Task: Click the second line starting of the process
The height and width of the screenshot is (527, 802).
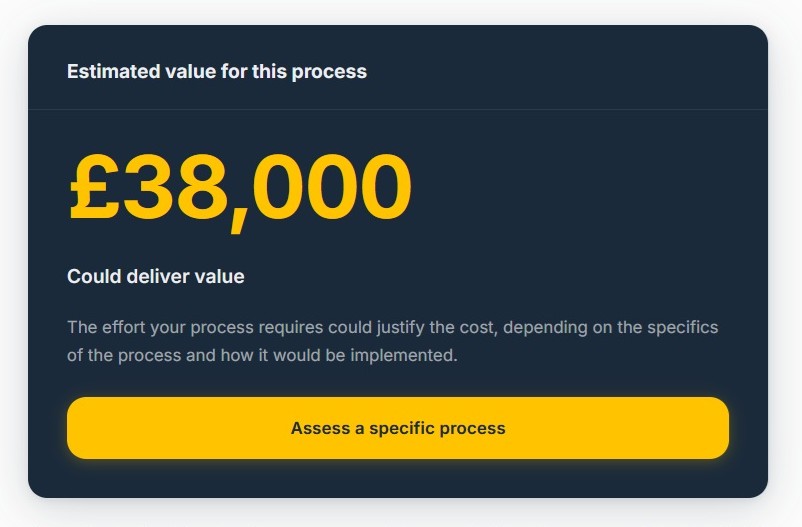Action: pyautogui.click(x=262, y=355)
